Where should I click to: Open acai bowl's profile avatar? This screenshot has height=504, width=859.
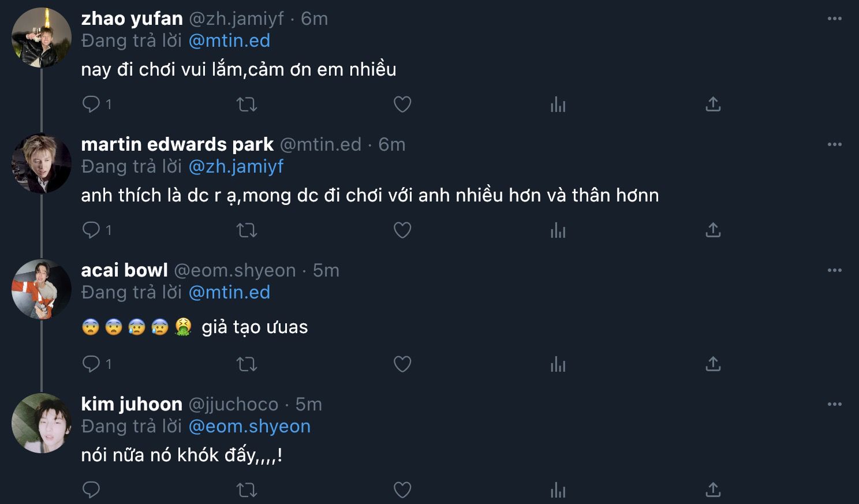pyautogui.click(x=42, y=289)
